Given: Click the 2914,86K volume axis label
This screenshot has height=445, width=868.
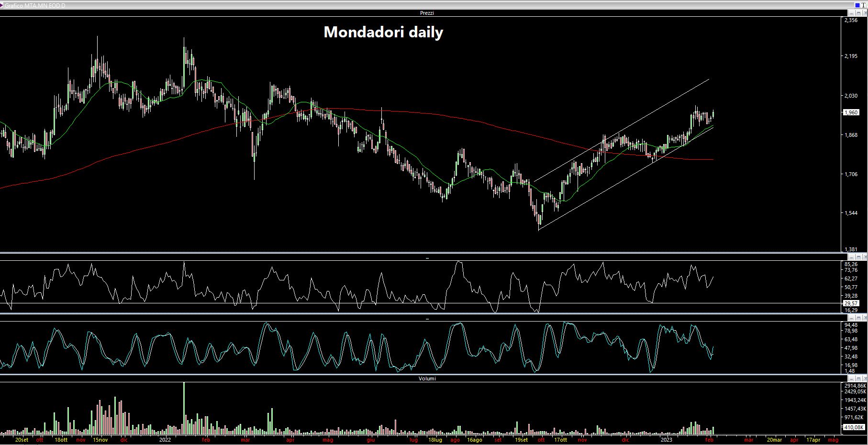Looking at the screenshot, I should coord(855,386).
